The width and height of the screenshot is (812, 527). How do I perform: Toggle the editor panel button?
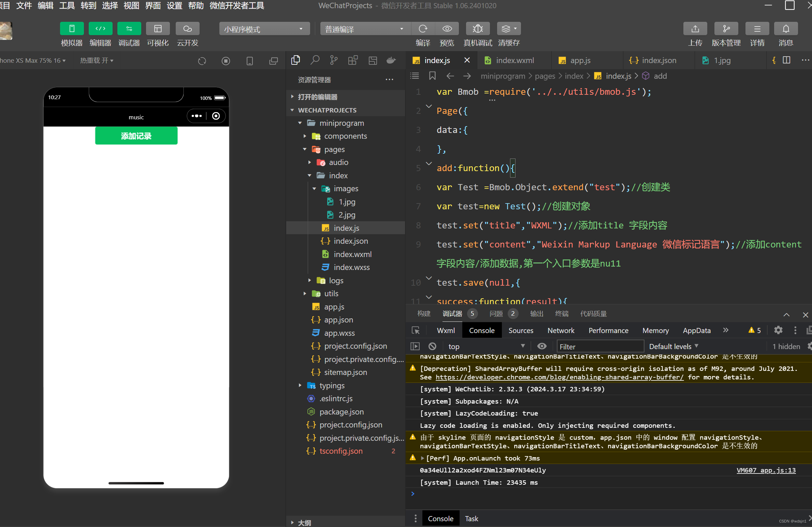point(100,29)
